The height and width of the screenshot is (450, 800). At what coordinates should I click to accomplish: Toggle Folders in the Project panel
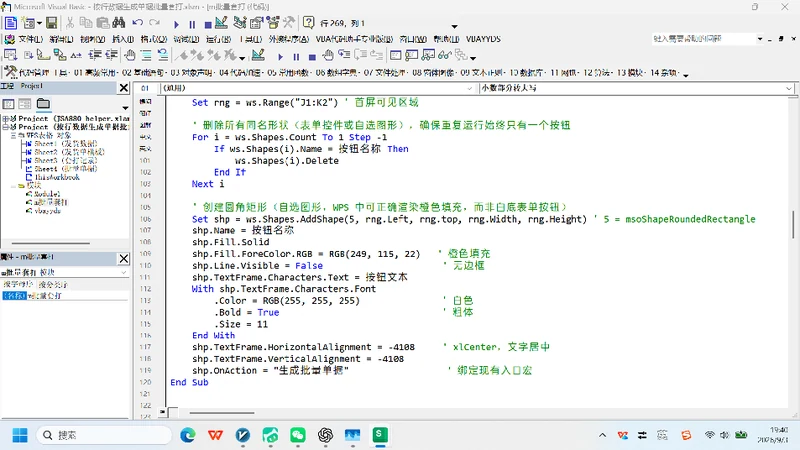[x=43, y=104]
